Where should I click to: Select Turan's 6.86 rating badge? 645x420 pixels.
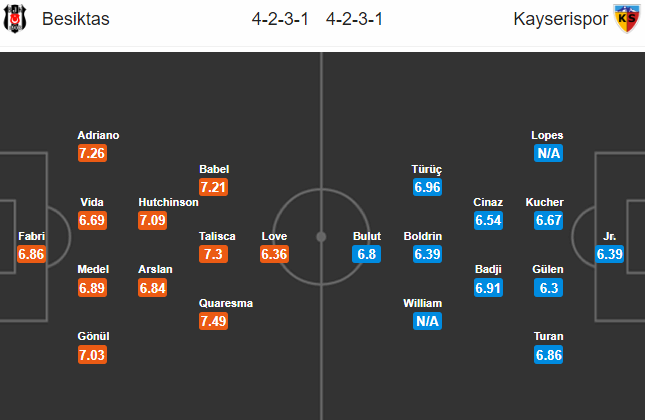pyautogui.click(x=548, y=355)
